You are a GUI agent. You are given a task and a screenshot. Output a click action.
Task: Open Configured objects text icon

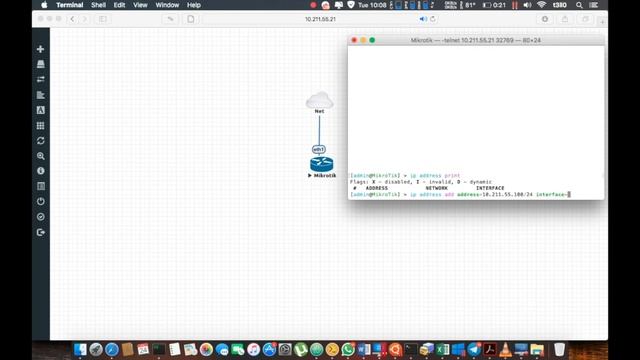[x=40, y=110]
